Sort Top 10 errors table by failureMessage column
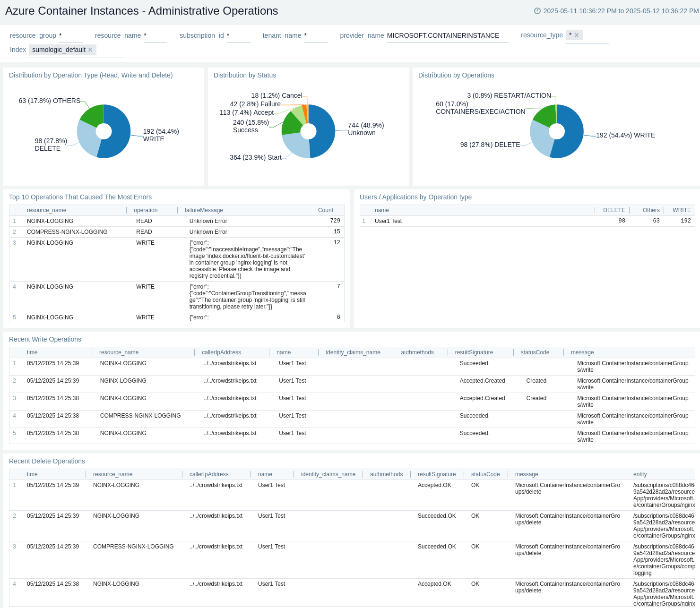This screenshot has width=700, height=608. coord(204,210)
